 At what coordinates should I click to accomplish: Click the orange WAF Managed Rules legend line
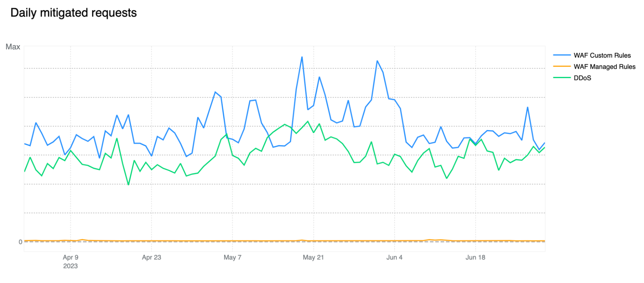(x=562, y=66)
